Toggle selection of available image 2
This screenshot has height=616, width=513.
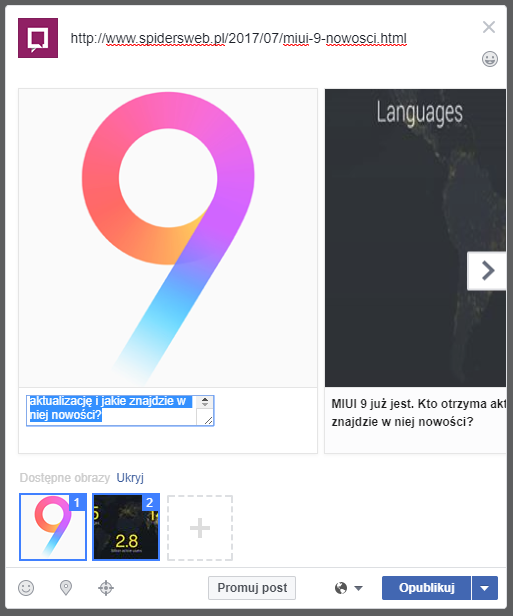(x=126, y=527)
